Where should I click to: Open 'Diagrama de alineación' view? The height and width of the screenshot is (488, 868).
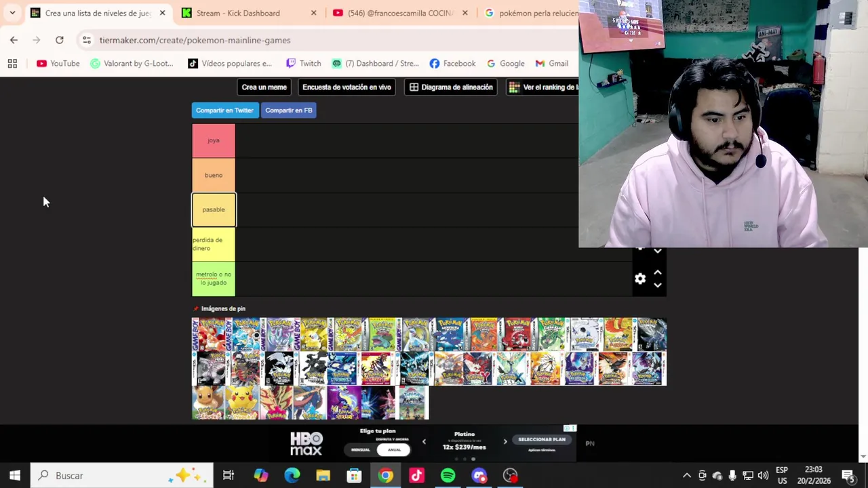(x=451, y=87)
